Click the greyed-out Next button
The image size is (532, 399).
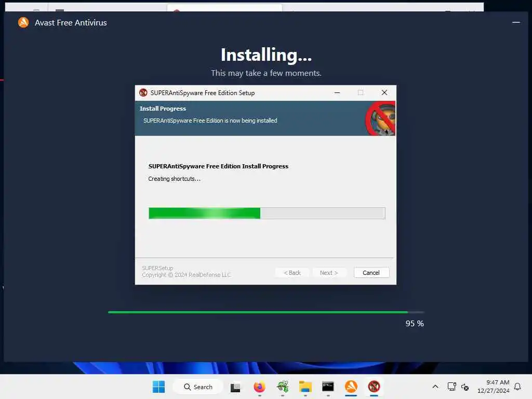point(329,273)
